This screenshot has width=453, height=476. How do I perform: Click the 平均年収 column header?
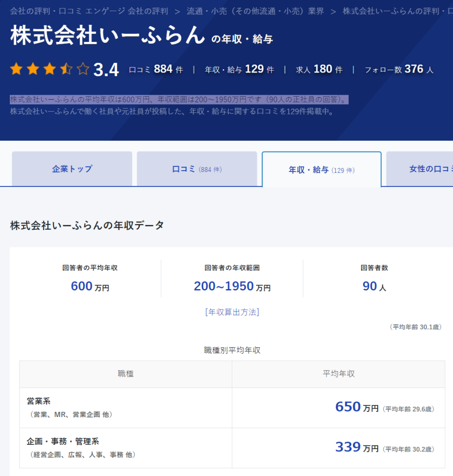pos(339,374)
